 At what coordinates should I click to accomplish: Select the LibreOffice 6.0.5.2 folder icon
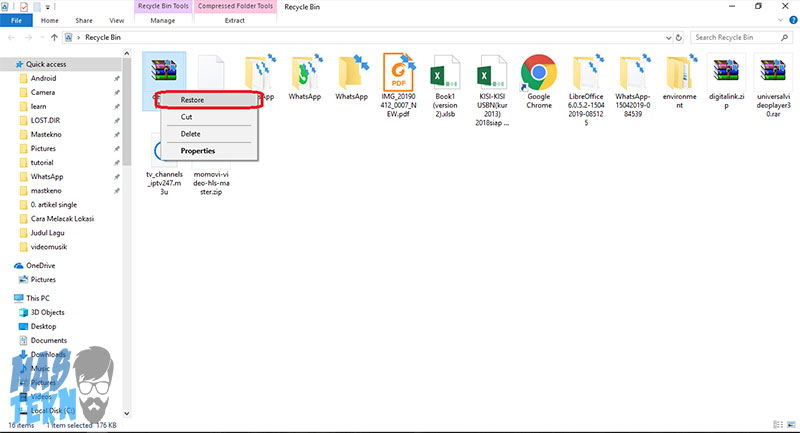pyautogui.click(x=586, y=73)
